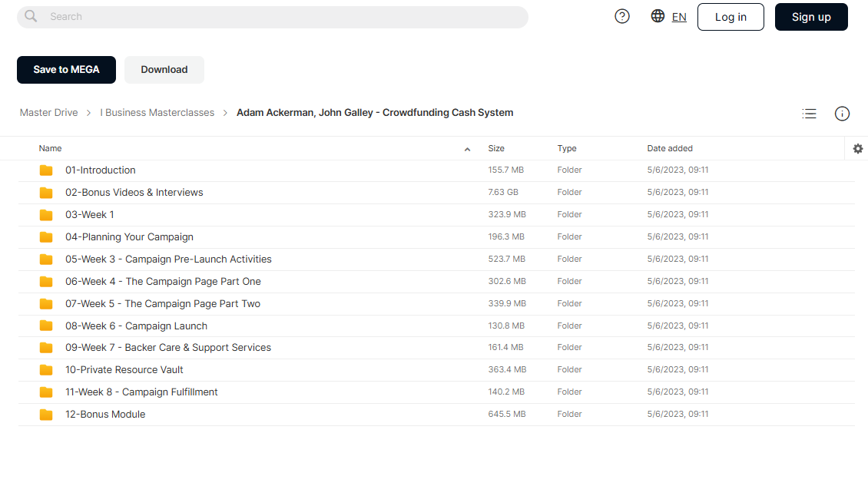The image size is (868, 486).
Task: Open 05-Week 3 Campaign Pre-Launch Activities
Action: (168, 259)
